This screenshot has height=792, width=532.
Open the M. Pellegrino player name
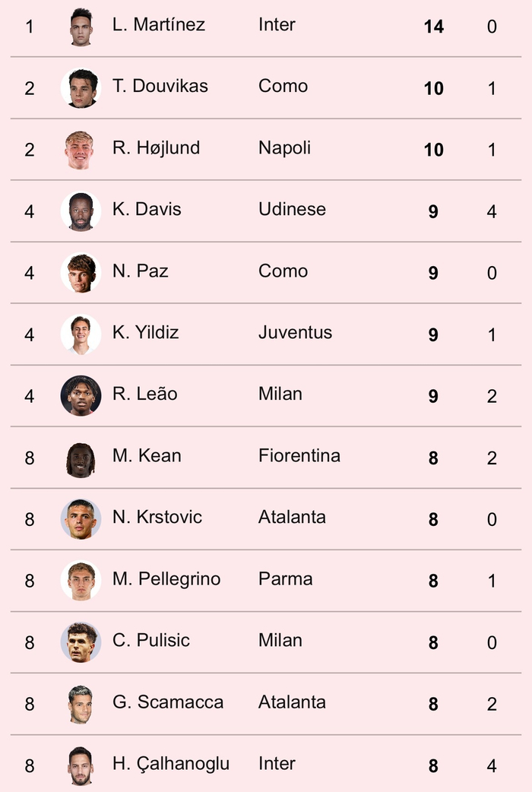pyautogui.click(x=166, y=579)
